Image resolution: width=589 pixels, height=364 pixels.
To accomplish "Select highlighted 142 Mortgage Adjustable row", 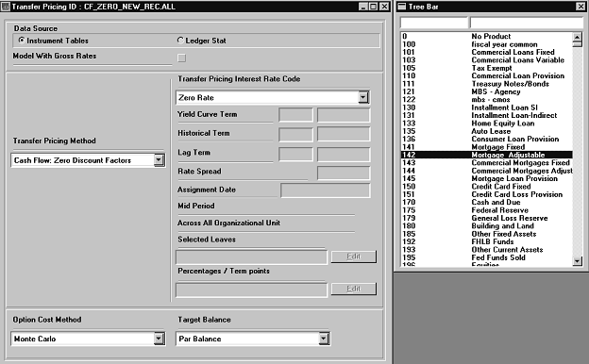I will tap(487, 155).
